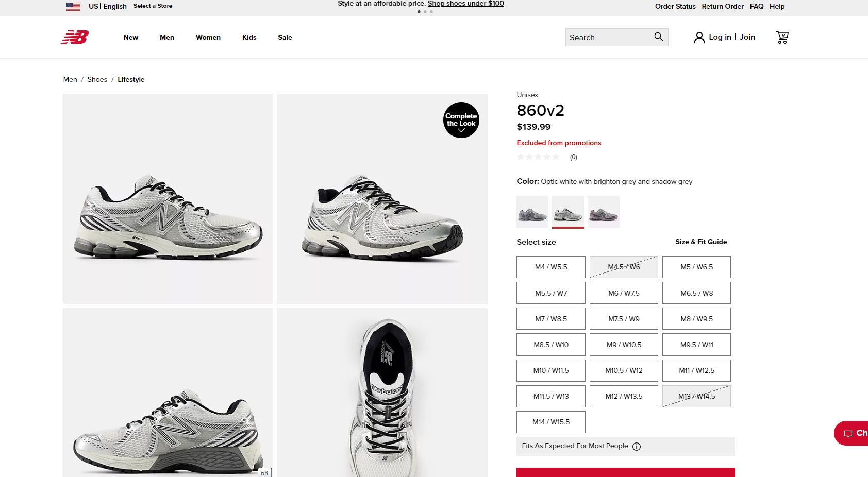The height and width of the screenshot is (477, 868).
Task: Open the FAQ link
Action: pyautogui.click(x=757, y=6)
